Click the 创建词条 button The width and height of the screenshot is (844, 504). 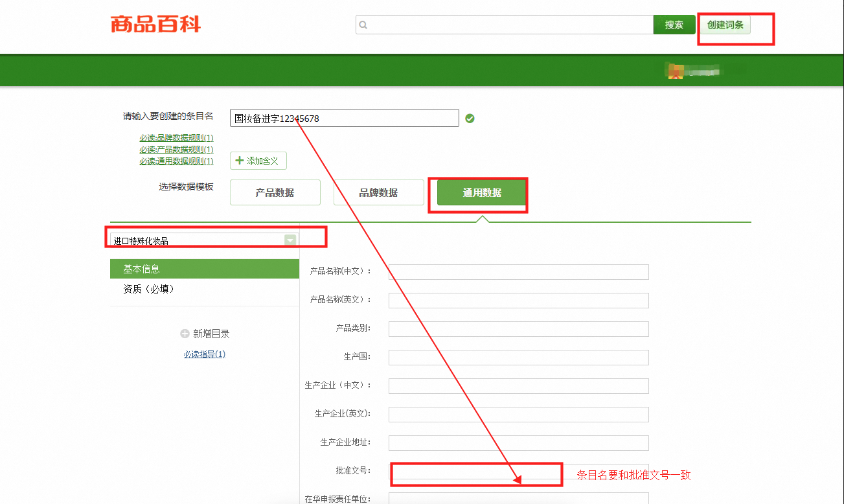725,25
